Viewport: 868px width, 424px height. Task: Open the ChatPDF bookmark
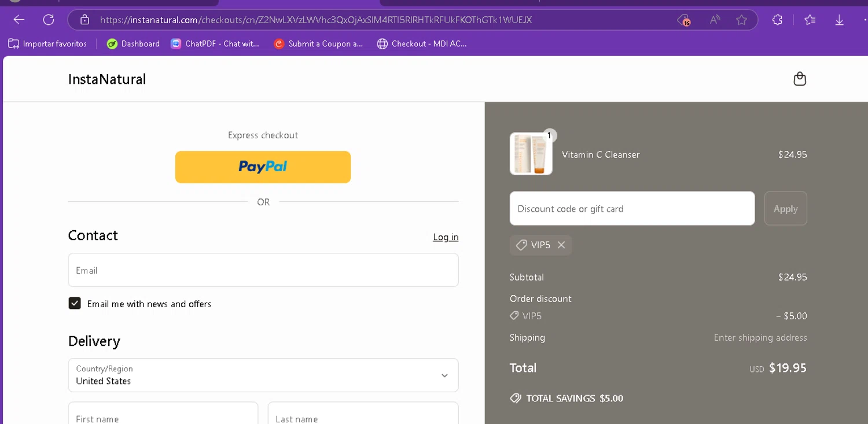215,43
